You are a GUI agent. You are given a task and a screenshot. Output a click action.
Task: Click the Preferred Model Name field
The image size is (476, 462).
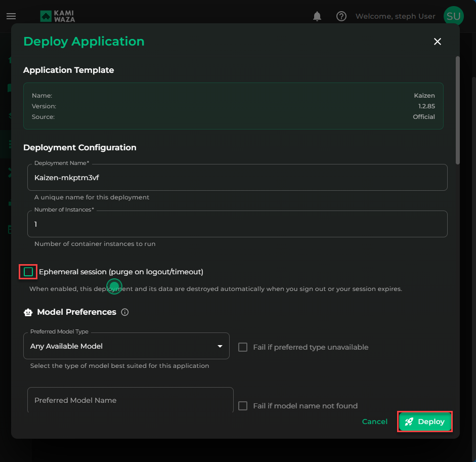coord(130,400)
